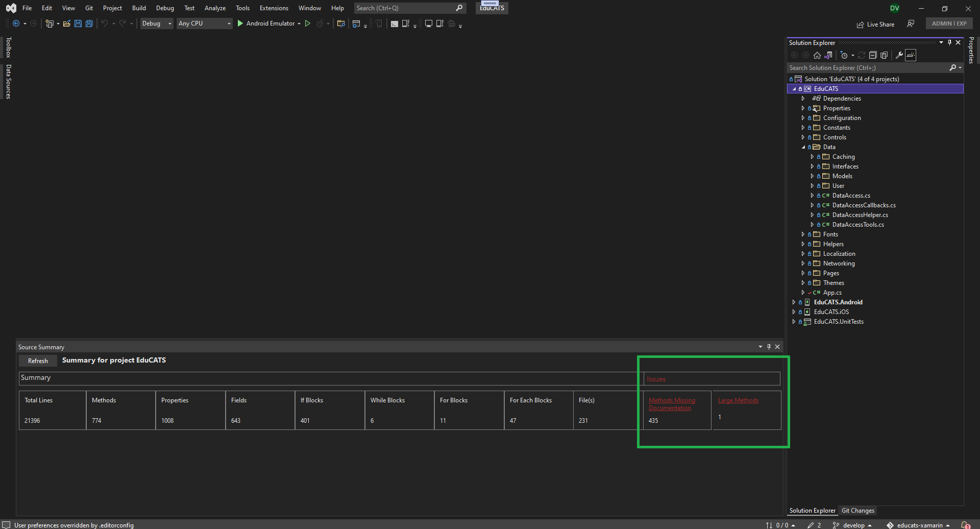The height and width of the screenshot is (529, 980).
Task: Click the Feedback icon near Live Share
Action: (911, 23)
